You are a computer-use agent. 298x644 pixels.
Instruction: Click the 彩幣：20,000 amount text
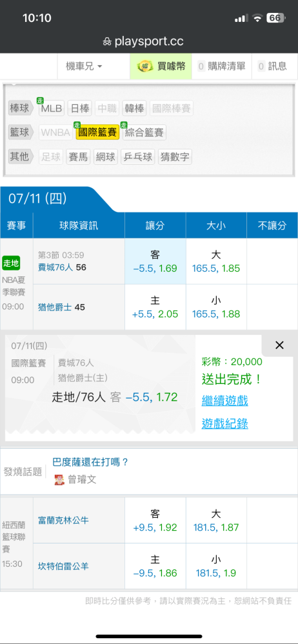pos(232,361)
